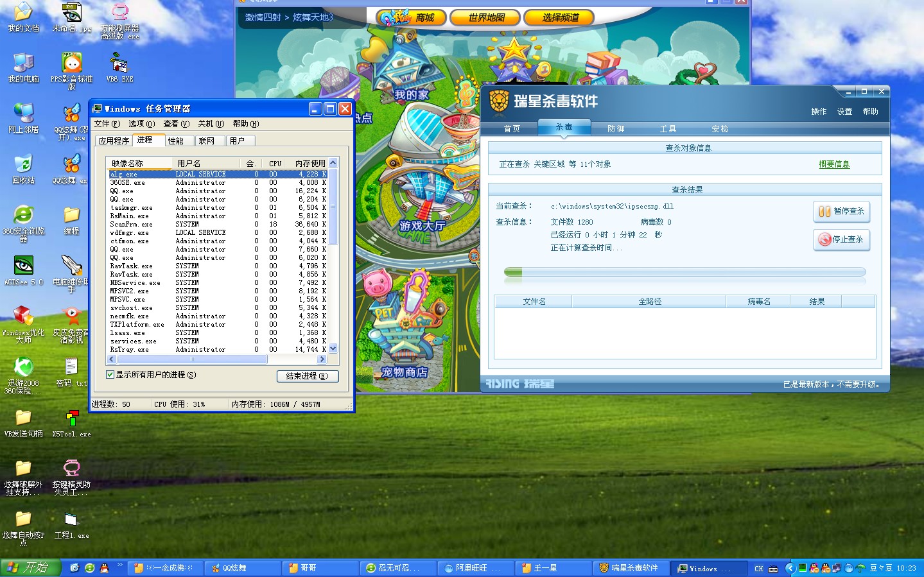The width and height of the screenshot is (924, 577).
Task: Open the 关机(U) menu in Task Manager
Action: coord(211,124)
